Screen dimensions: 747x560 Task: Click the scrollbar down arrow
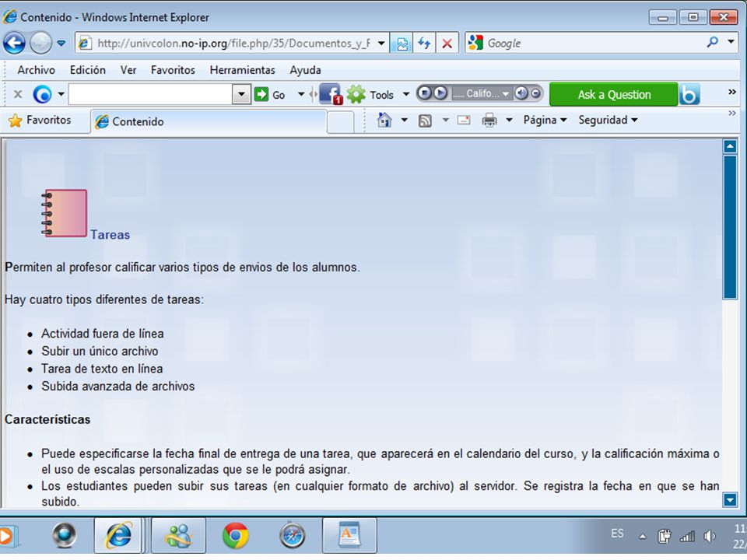click(730, 499)
